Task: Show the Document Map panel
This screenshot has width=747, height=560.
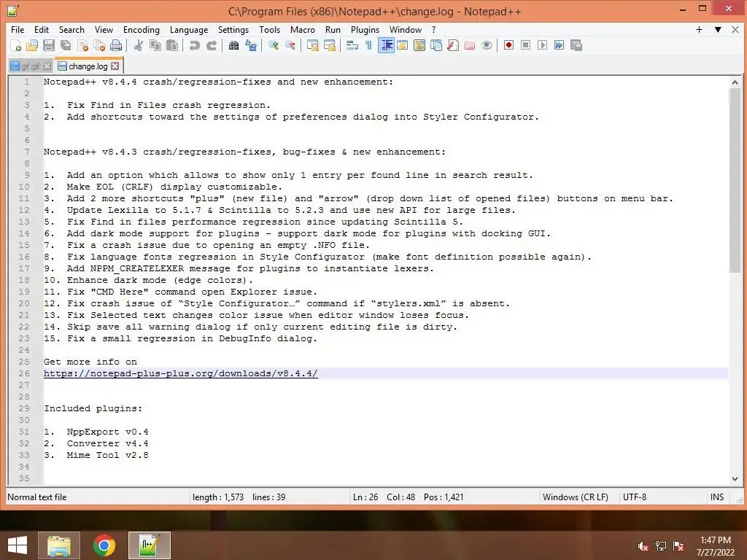Action: pyautogui.click(x=419, y=45)
